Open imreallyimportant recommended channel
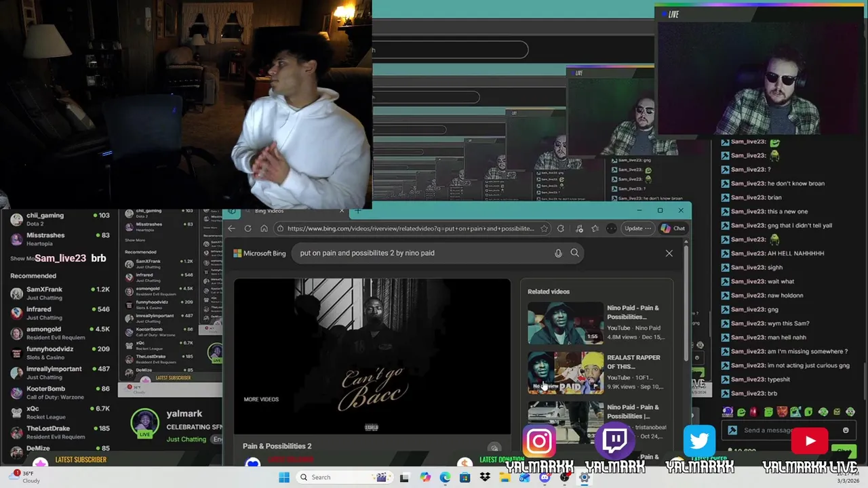Screen dimensions: 868x488 [60, 373]
